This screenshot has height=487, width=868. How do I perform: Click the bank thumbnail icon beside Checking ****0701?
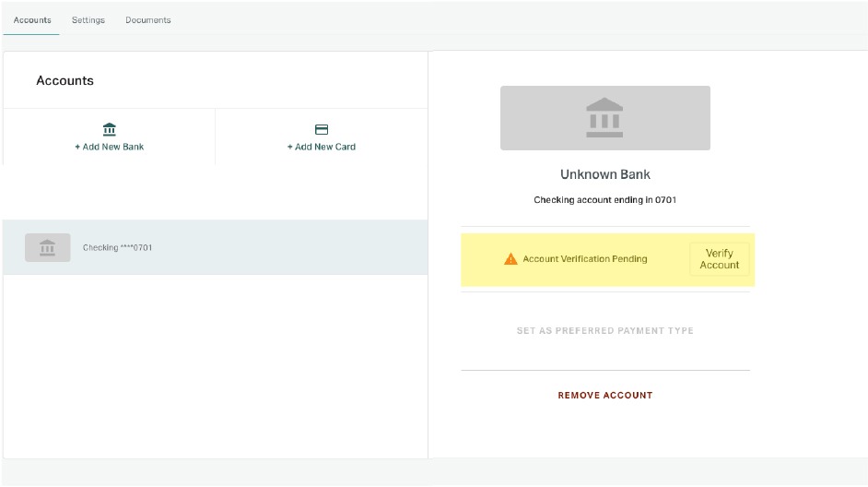[48, 247]
